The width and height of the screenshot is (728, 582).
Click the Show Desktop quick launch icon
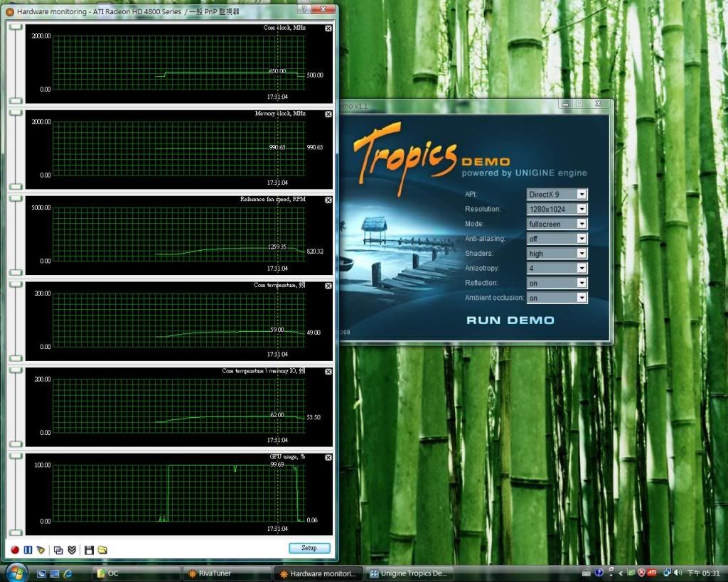pos(41,573)
